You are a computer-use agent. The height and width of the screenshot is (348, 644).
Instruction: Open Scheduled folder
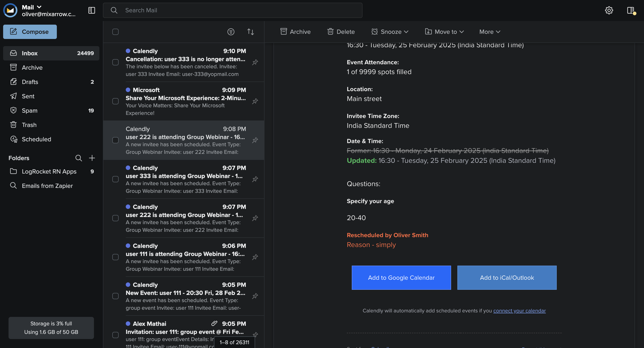tap(51, 139)
